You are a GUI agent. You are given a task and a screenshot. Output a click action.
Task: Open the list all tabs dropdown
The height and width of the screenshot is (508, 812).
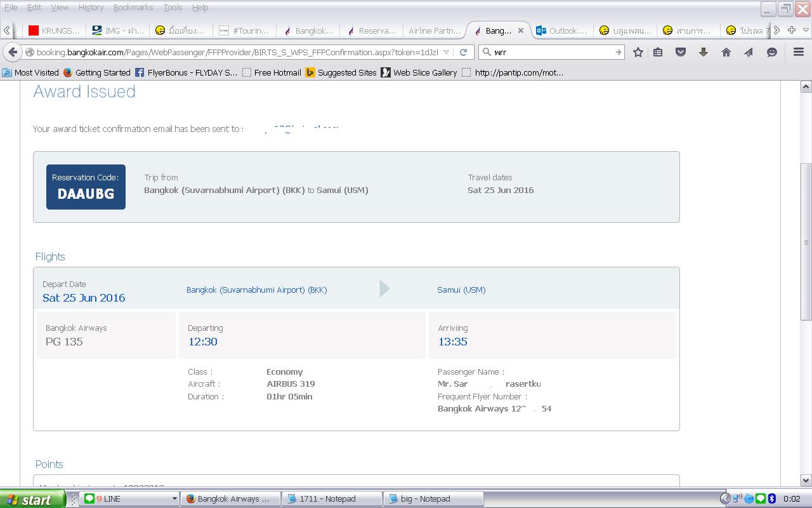tap(806, 30)
